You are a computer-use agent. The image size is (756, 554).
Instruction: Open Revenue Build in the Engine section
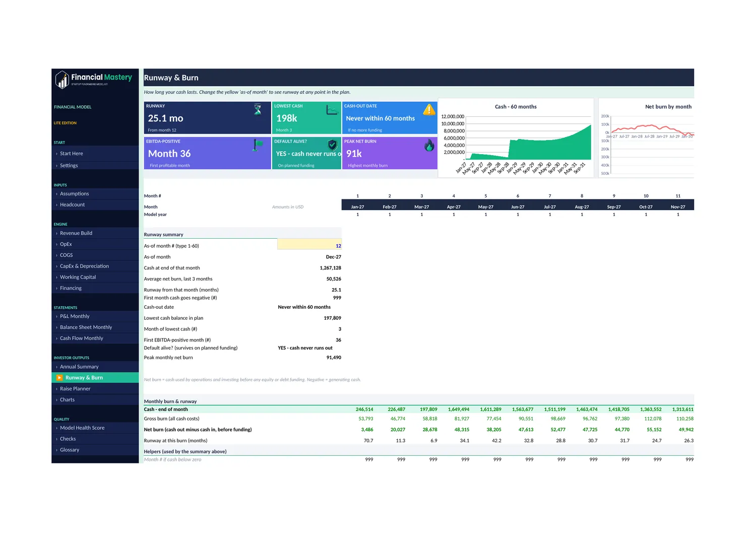tap(95, 233)
